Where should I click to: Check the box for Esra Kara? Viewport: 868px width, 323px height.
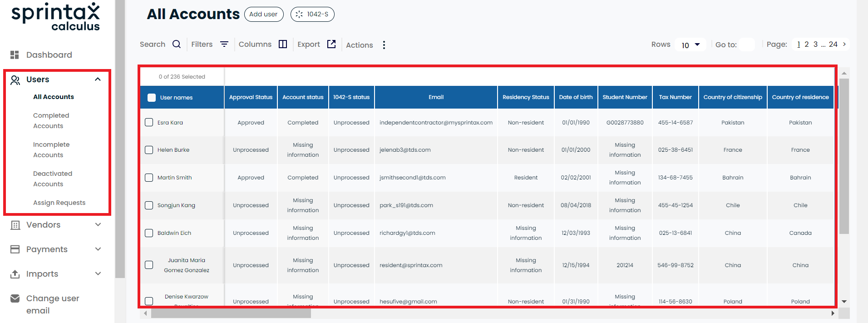[x=149, y=122]
